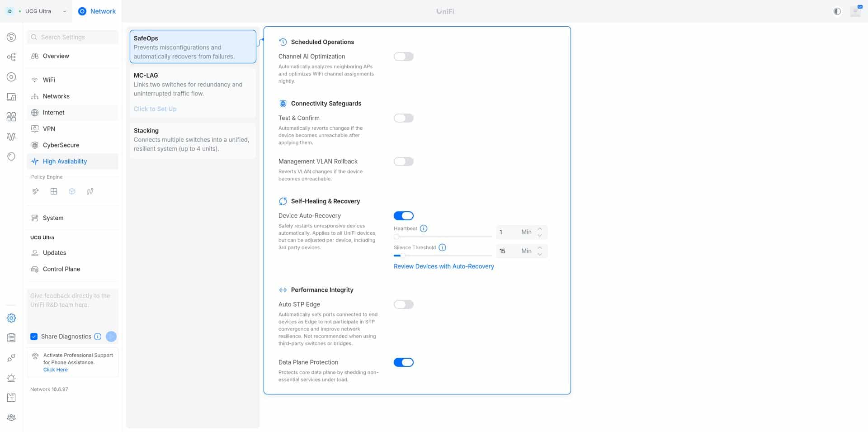
Task: Open Overview in settings menu
Action: point(72,56)
